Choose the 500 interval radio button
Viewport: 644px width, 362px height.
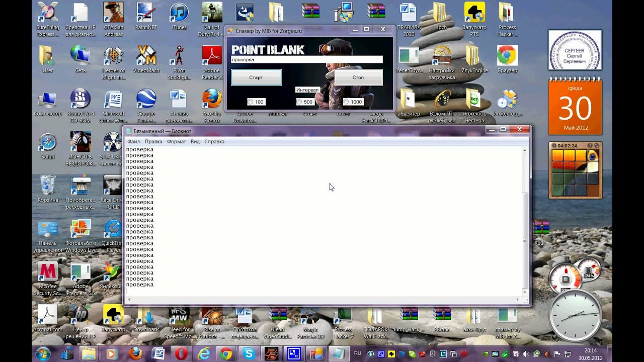pos(299,102)
